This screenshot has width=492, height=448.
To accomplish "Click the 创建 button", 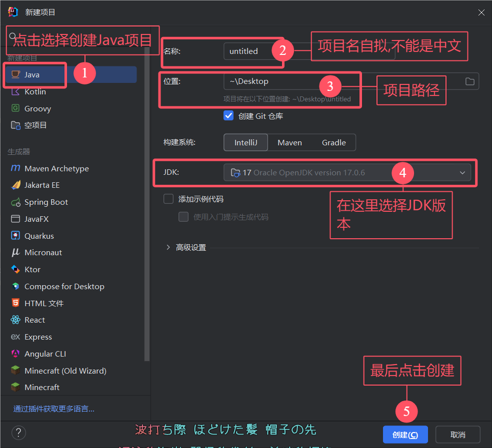I will click(405, 434).
